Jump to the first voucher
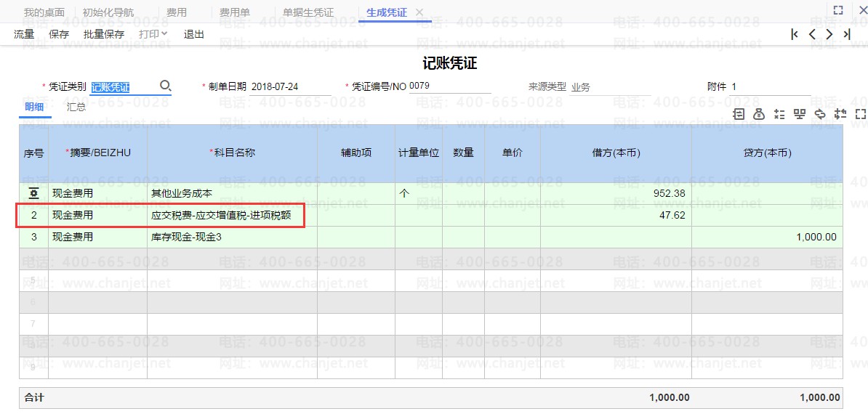 click(x=795, y=33)
